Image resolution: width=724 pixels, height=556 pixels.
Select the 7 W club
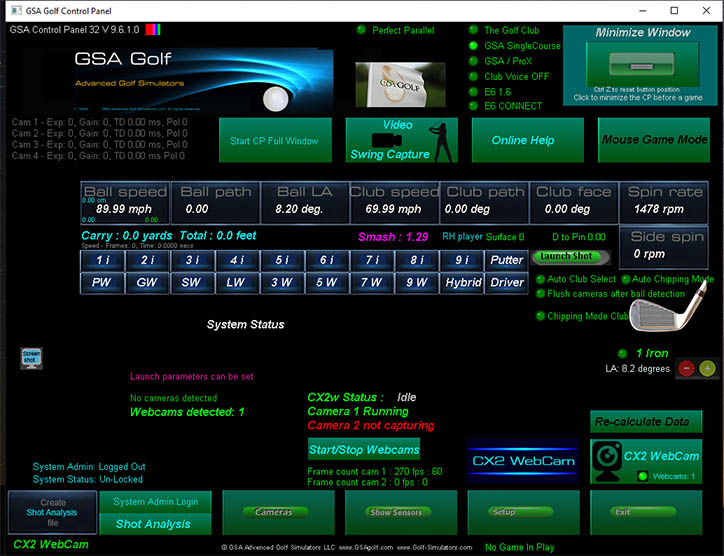click(x=372, y=283)
